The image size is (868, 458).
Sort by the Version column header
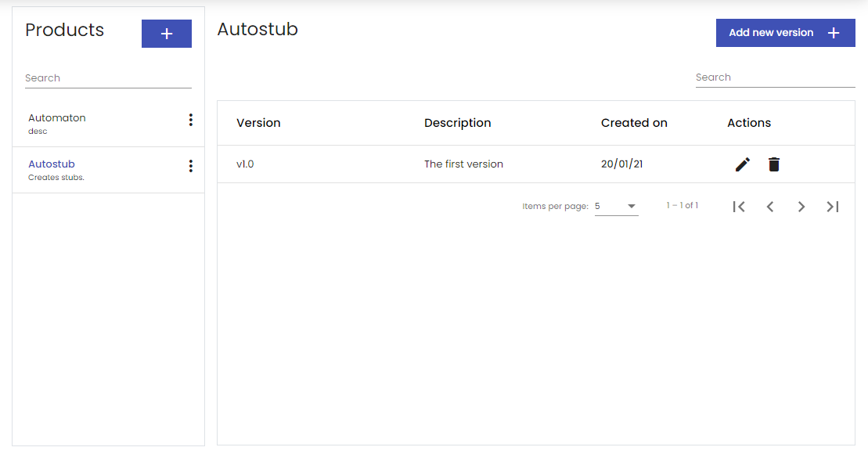258,123
